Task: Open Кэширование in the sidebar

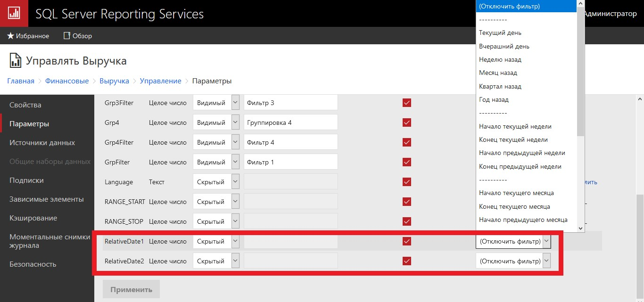Action: 47,218
